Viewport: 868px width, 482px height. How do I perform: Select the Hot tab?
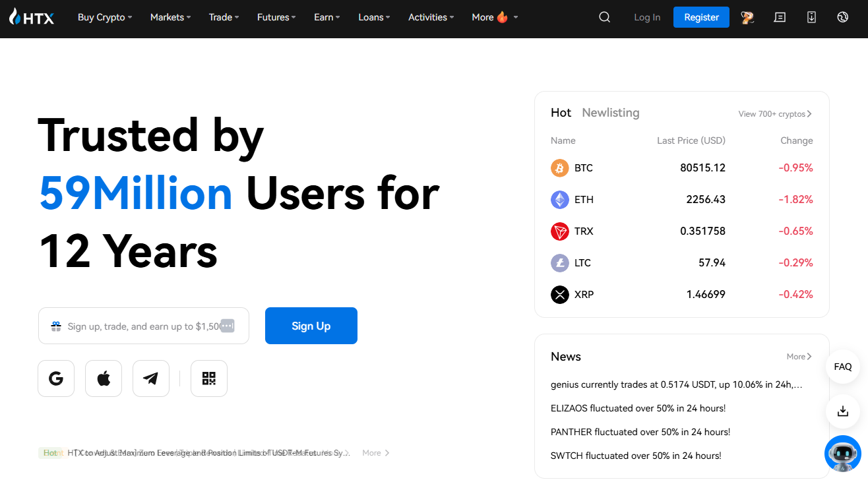point(561,113)
